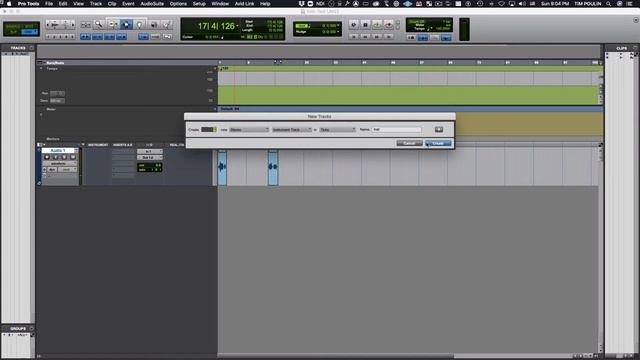The image size is (640, 360).
Task: Select the Scrubber speaker tool
Action: pyautogui.click(x=154, y=25)
